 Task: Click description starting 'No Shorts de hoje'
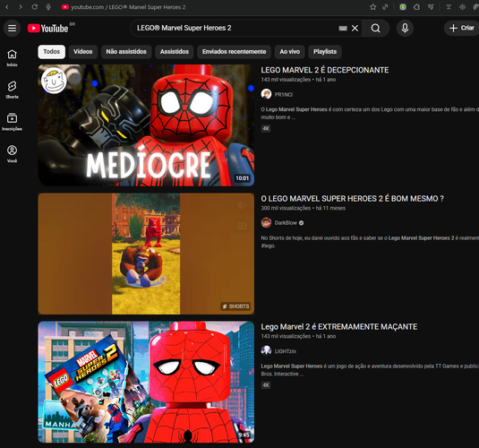coord(370,242)
